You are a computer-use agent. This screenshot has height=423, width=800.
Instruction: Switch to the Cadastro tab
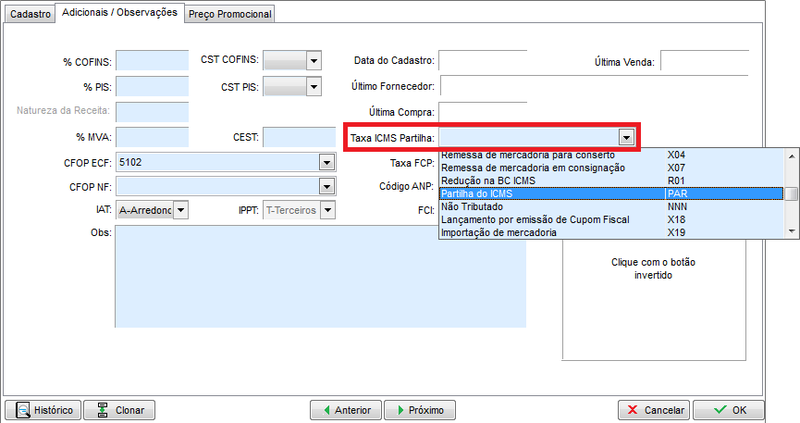click(28, 13)
